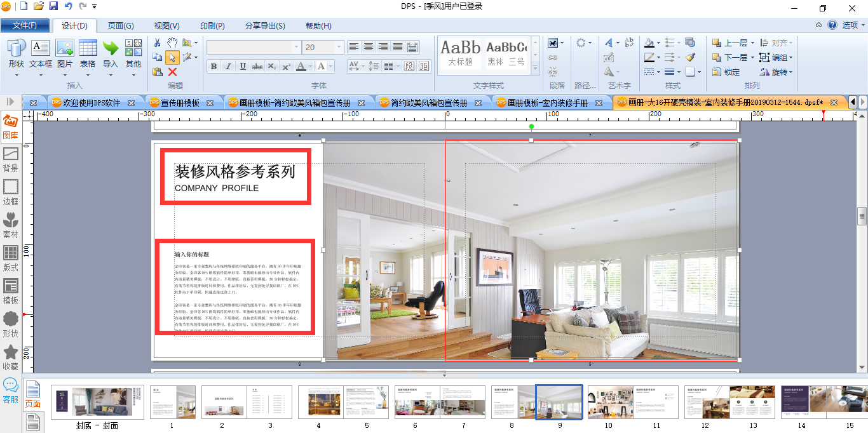Image resolution: width=868 pixels, height=433 pixels.
Task: Switch to the 页面(G) ribbon tab
Action: coord(121,26)
